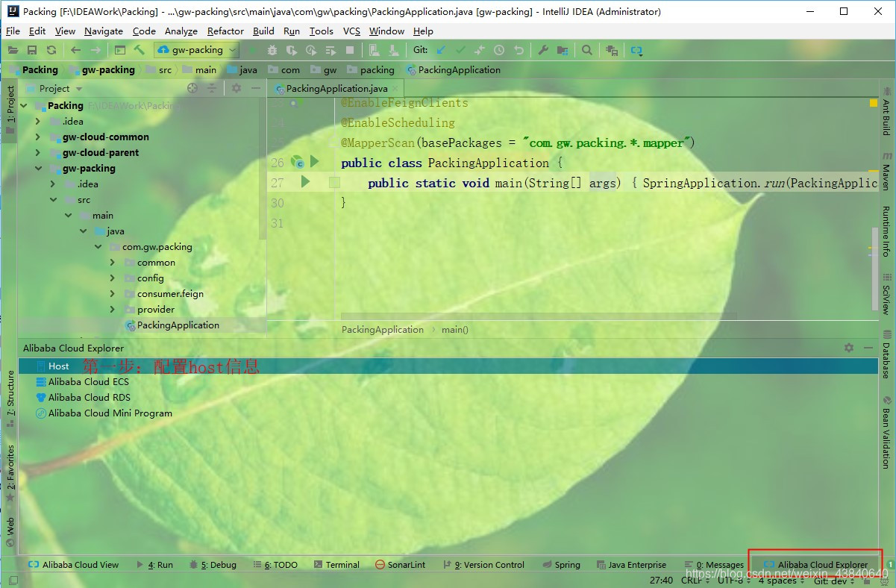This screenshot has height=588, width=896.
Task: Open Settings wrench icon
Action: coord(543,50)
